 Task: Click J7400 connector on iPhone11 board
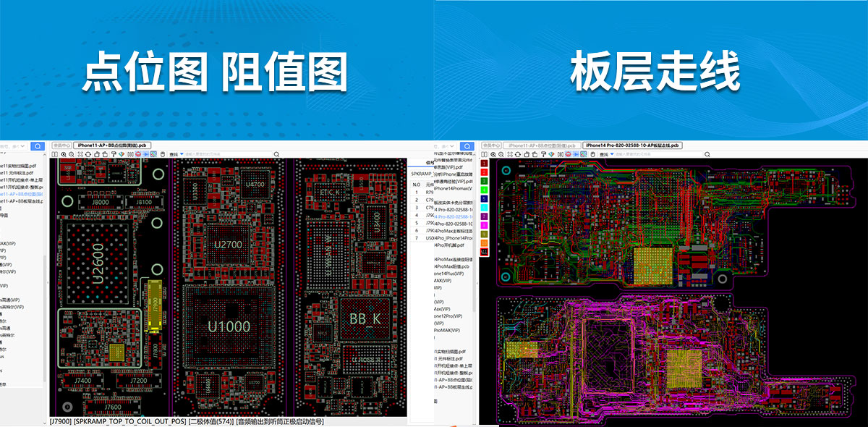pyautogui.click(x=83, y=380)
